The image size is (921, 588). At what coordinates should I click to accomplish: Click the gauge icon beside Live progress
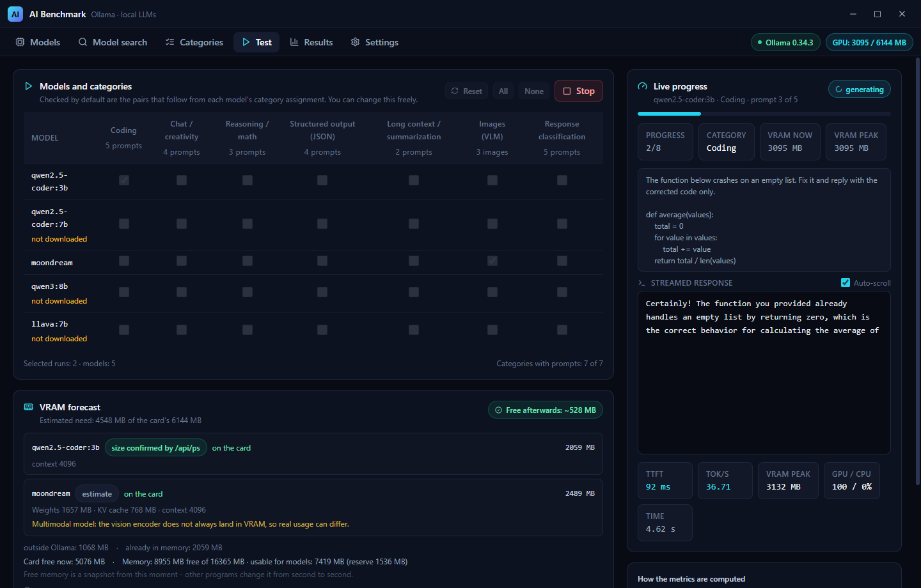[x=643, y=86]
